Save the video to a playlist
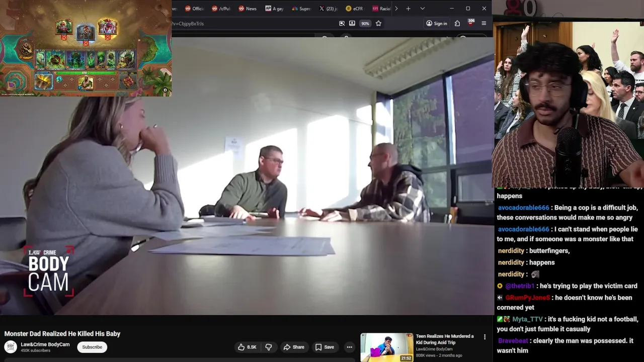The image size is (644, 362). point(325,347)
